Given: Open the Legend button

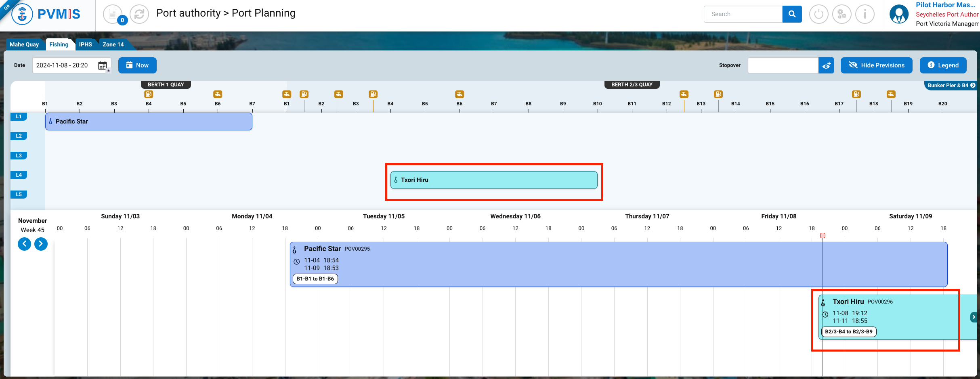Looking at the screenshot, I should 943,65.
